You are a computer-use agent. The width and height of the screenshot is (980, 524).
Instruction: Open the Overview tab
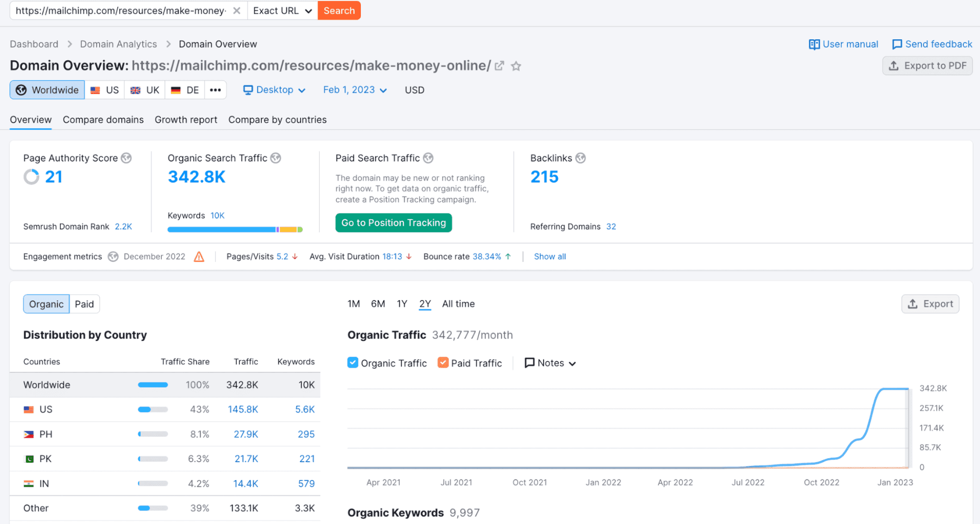click(31, 120)
